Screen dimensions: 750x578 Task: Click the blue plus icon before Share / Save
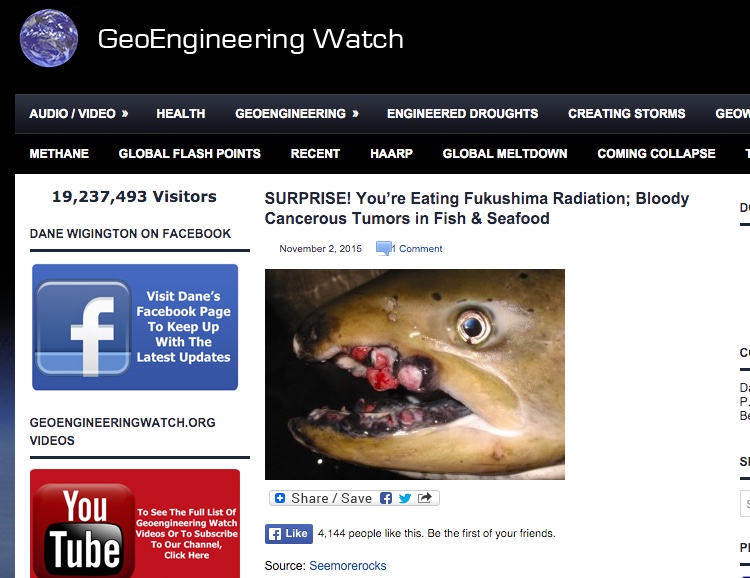[280, 498]
